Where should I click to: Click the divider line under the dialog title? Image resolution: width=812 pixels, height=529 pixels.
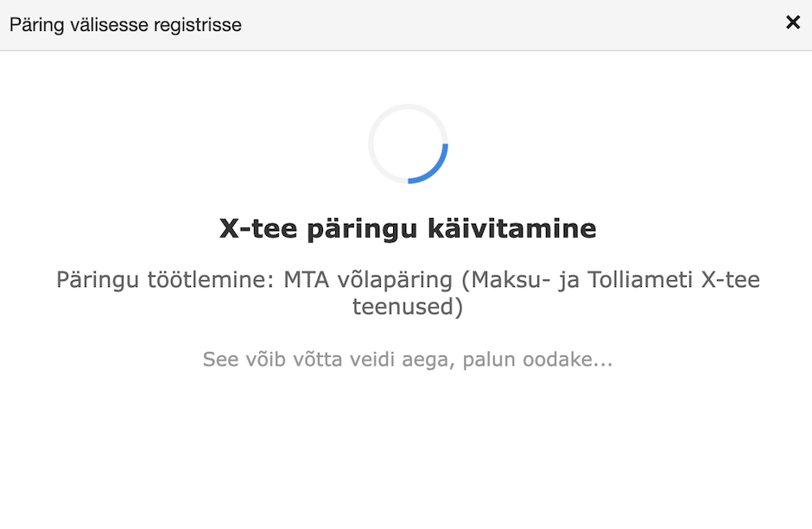click(406, 49)
